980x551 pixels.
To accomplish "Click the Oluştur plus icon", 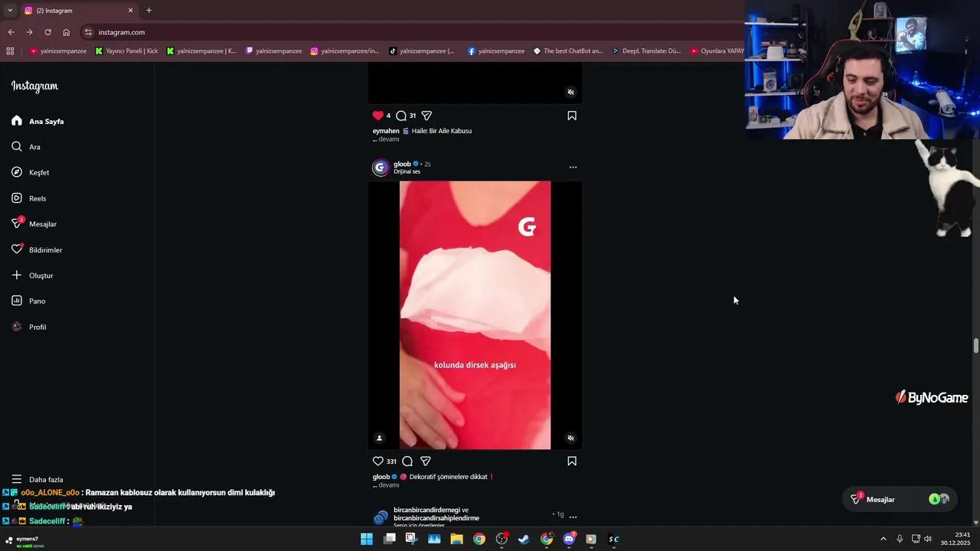I will pyautogui.click(x=16, y=275).
